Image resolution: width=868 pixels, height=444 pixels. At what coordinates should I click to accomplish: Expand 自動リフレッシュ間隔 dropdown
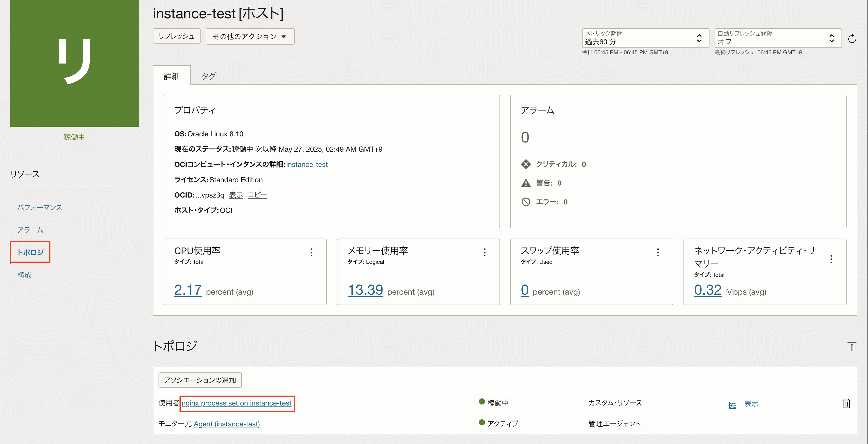point(777,38)
